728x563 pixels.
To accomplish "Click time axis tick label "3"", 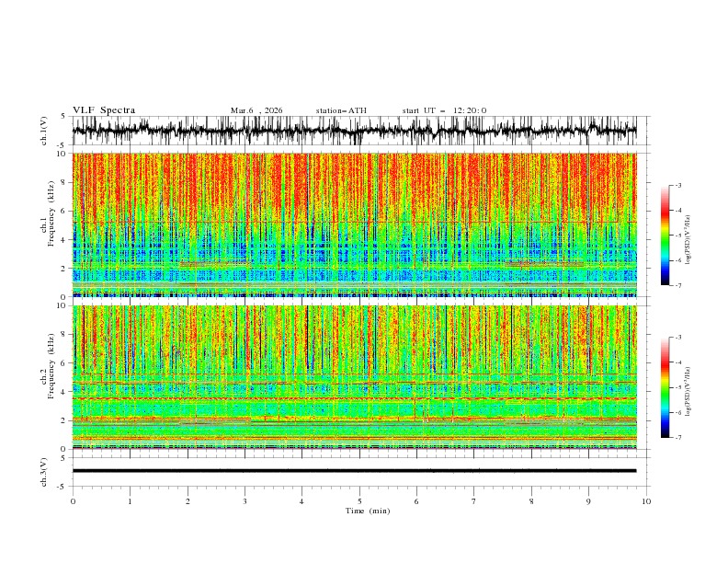I will [x=245, y=501].
